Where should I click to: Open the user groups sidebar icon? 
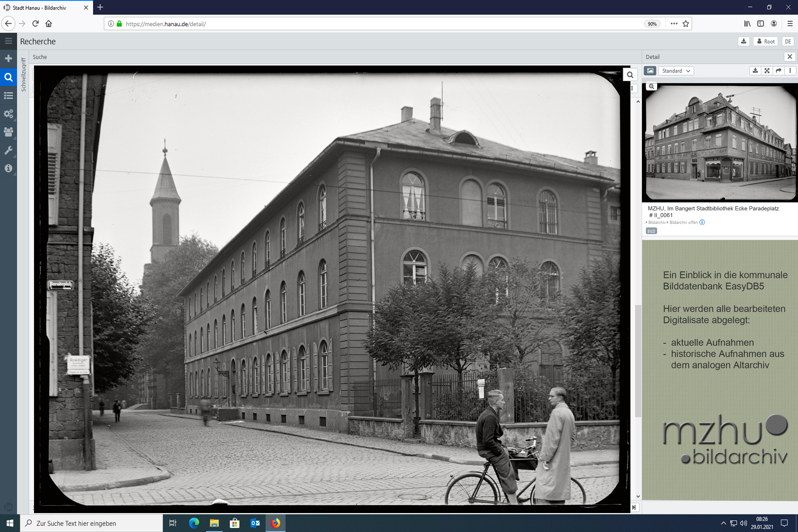click(9, 132)
